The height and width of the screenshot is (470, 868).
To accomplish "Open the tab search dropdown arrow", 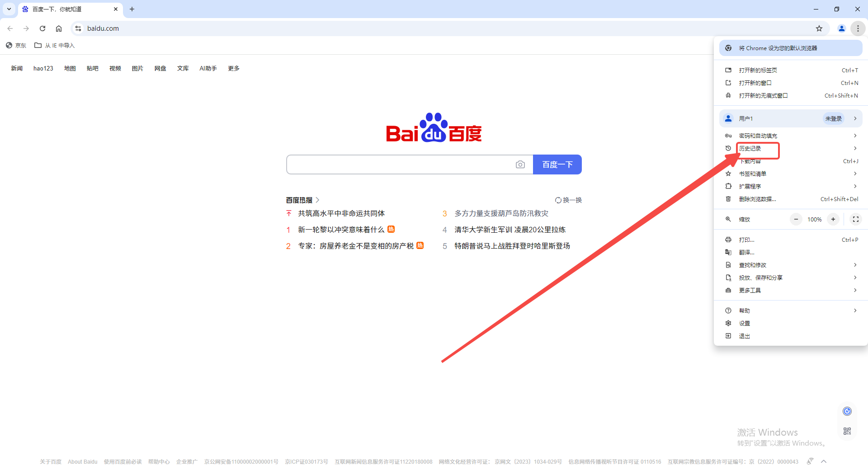I will click(x=9, y=9).
